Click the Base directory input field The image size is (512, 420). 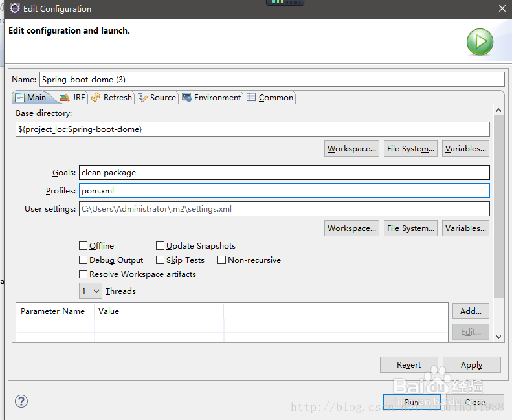coord(252,129)
